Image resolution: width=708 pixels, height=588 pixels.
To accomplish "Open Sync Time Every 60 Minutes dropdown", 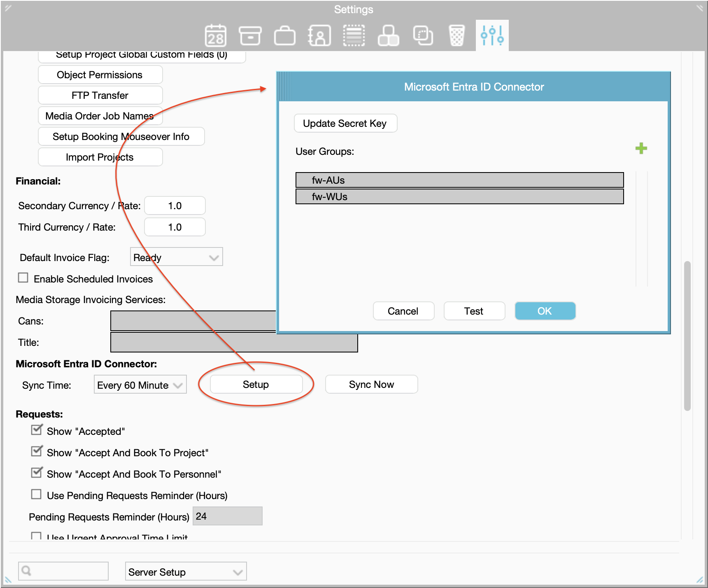I will pos(140,385).
